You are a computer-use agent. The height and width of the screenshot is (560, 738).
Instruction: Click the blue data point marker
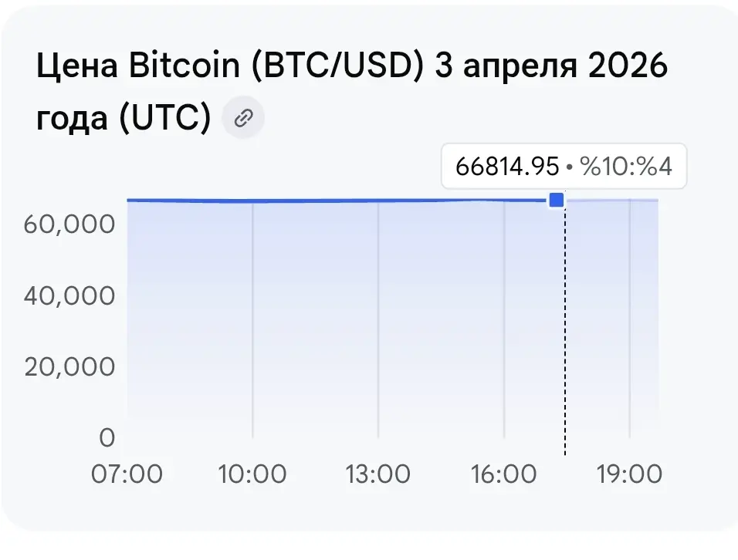click(x=557, y=200)
